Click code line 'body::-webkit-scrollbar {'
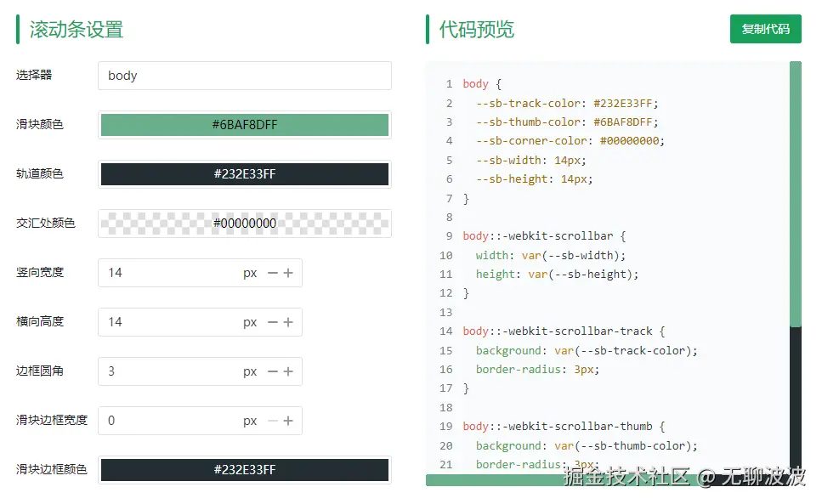Image resolution: width=822 pixels, height=504 pixels. (544, 236)
